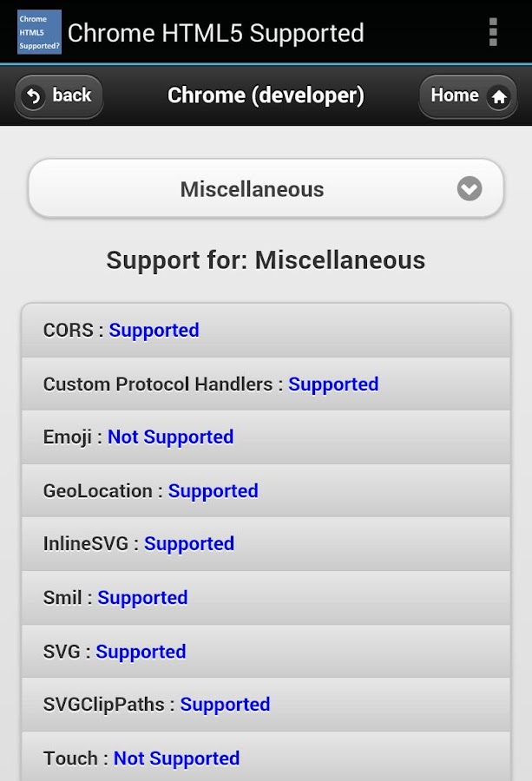Open the SVGClipPaths entry
The image size is (532, 781).
click(266, 705)
